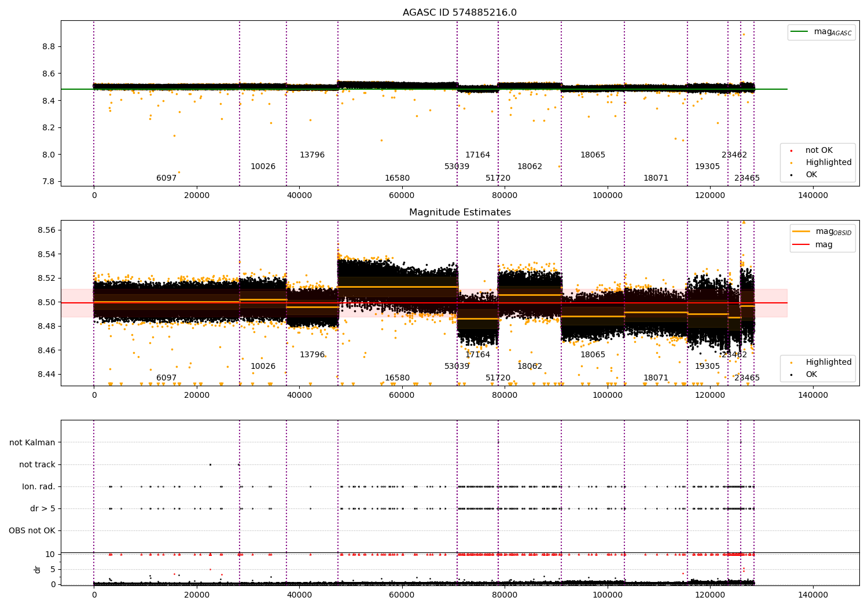Click observation label 16580 in top plot
Image resolution: width=868 pixels, height=608 pixels.
[x=397, y=178]
